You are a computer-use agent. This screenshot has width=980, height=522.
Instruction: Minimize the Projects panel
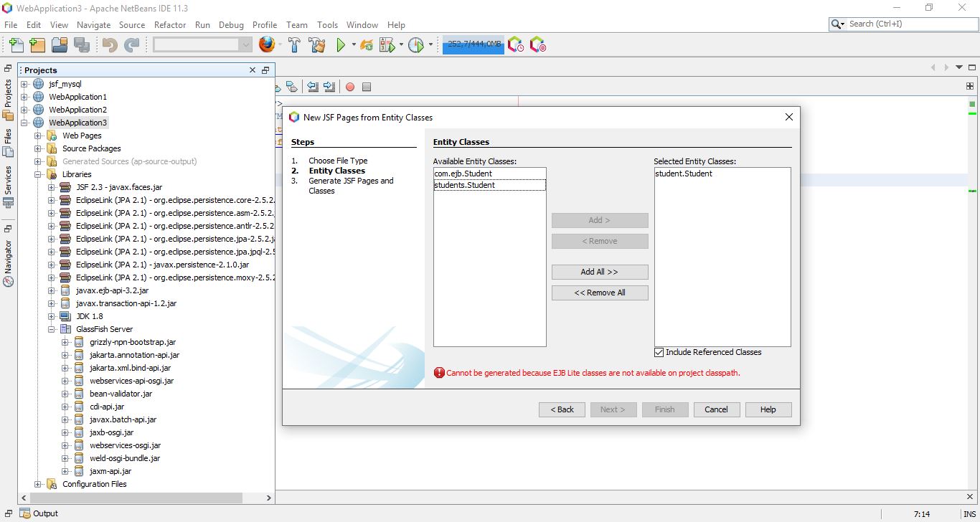(265, 70)
